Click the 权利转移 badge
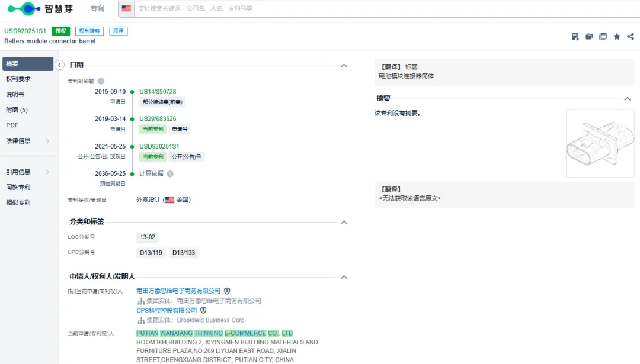The height and width of the screenshot is (364, 640). coord(89,31)
